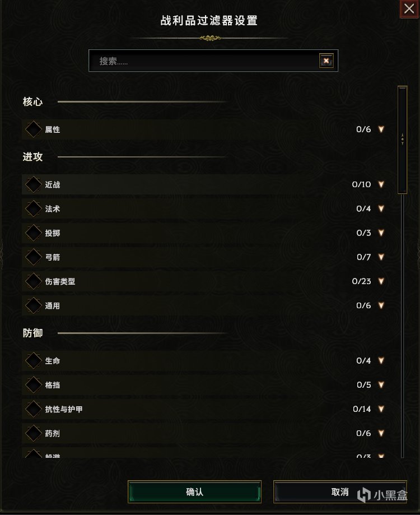Clear search with the red X icon
420x515 pixels.
coord(326,61)
